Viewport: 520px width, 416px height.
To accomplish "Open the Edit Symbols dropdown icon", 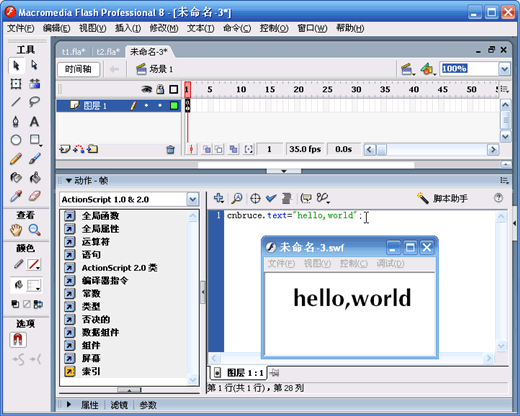I will coord(428,69).
